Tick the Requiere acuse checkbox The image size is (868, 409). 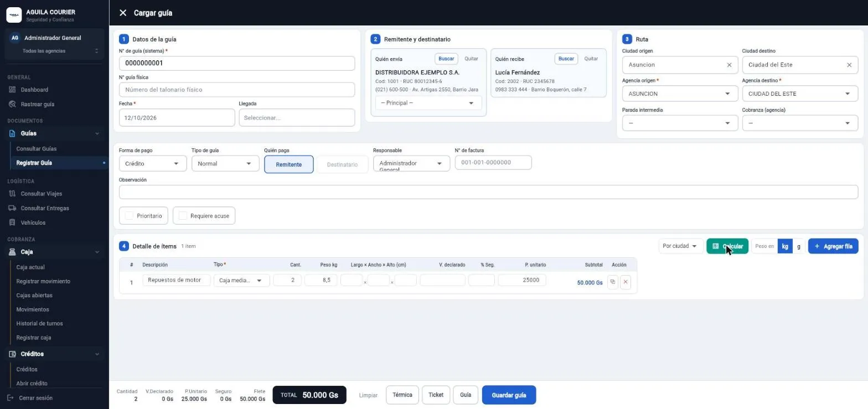pos(183,216)
